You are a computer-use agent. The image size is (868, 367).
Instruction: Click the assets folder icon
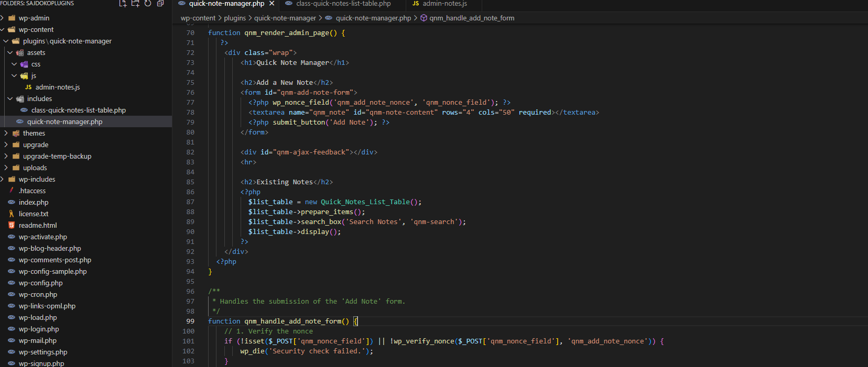[20, 52]
